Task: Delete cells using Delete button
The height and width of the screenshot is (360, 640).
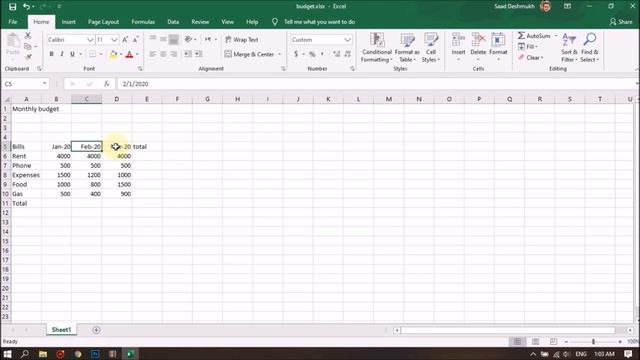Action: [478, 47]
